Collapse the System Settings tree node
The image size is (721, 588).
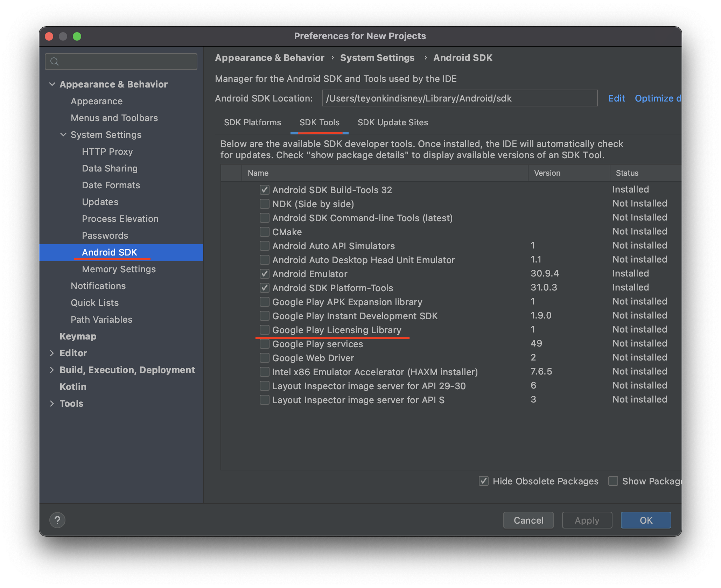click(63, 135)
